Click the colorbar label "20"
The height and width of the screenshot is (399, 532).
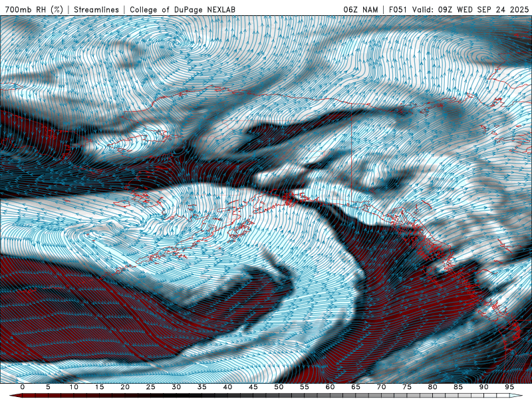pos(125,387)
